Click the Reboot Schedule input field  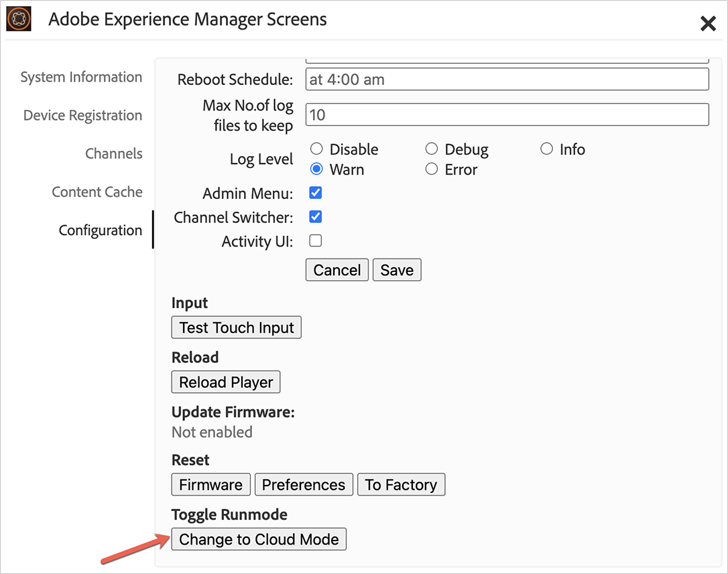pos(507,79)
